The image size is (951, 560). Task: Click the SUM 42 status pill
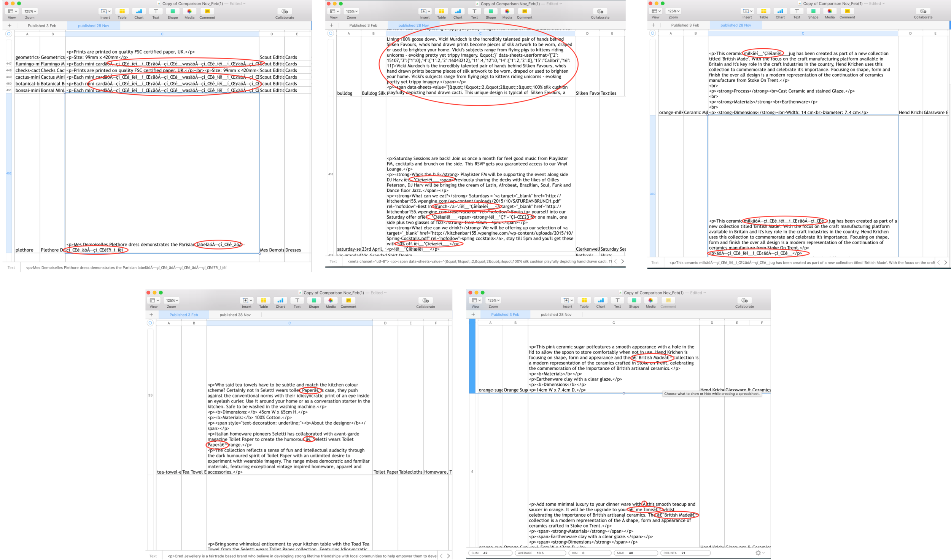pos(490,553)
